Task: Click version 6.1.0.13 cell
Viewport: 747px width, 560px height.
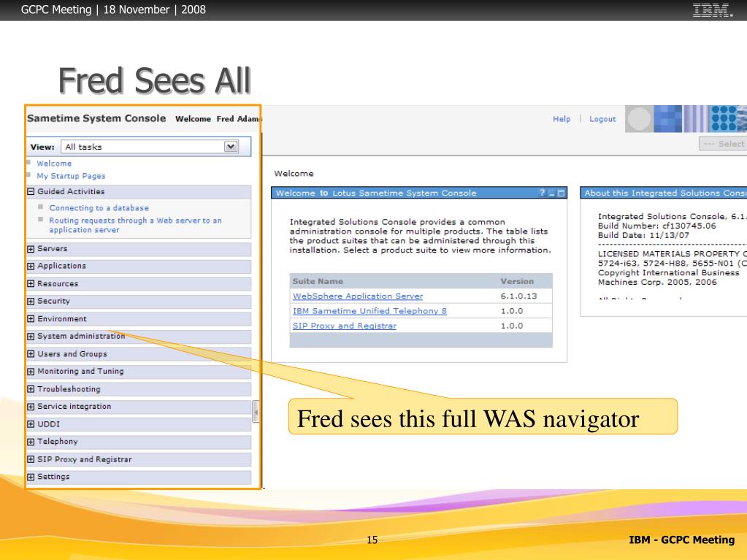Action: click(518, 296)
